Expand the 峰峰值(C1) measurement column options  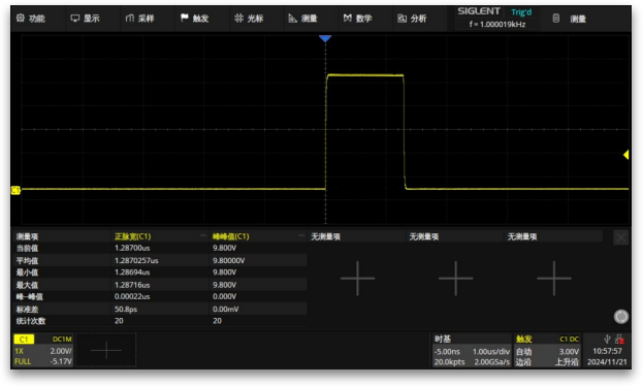pos(301,236)
